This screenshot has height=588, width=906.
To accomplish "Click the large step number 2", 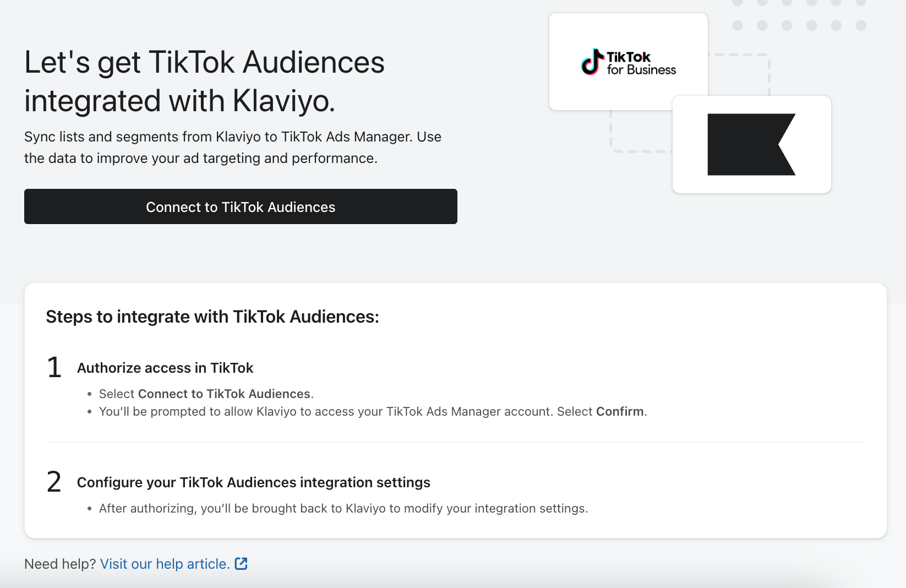I will tap(54, 482).
